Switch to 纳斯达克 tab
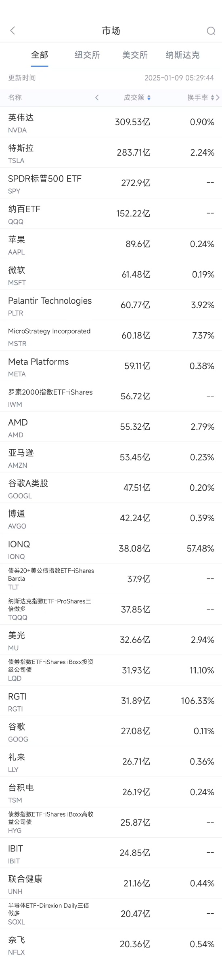Image resolution: width=222 pixels, height=980 pixels. pos(182,55)
